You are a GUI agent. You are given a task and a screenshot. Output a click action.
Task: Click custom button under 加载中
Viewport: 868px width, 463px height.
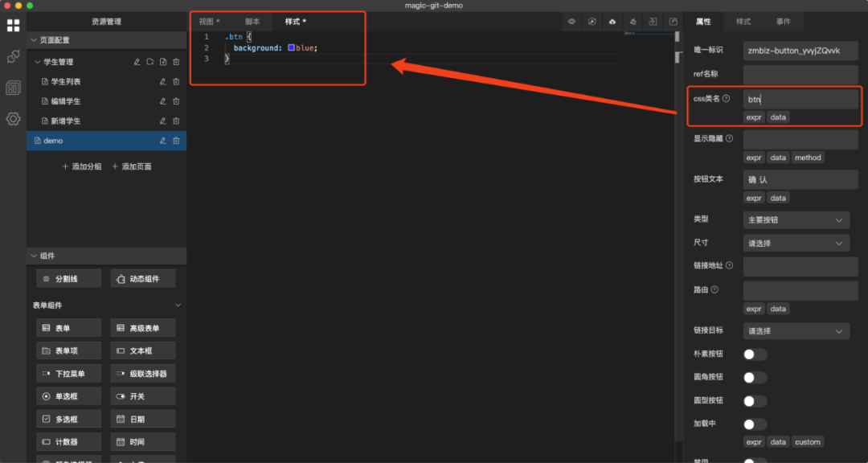coord(808,442)
